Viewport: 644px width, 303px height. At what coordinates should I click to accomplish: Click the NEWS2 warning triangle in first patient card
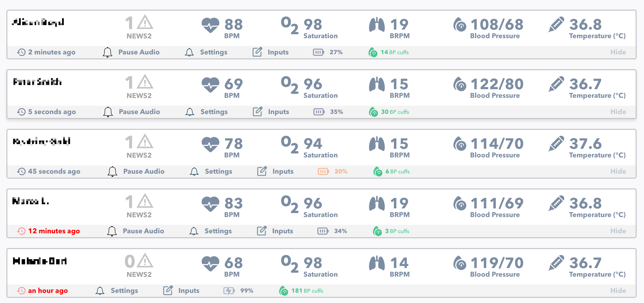click(x=145, y=22)
